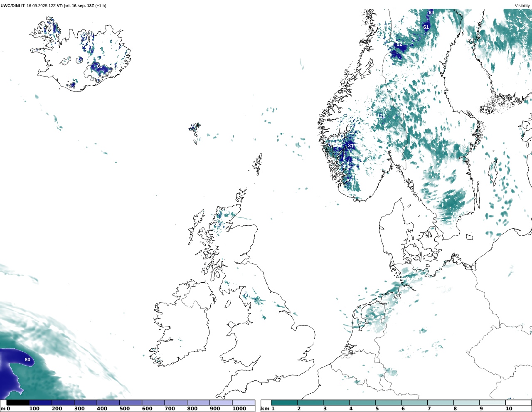Click the 5–6 km legend swatch
This screenshot has width=532, height=412.
388,402
